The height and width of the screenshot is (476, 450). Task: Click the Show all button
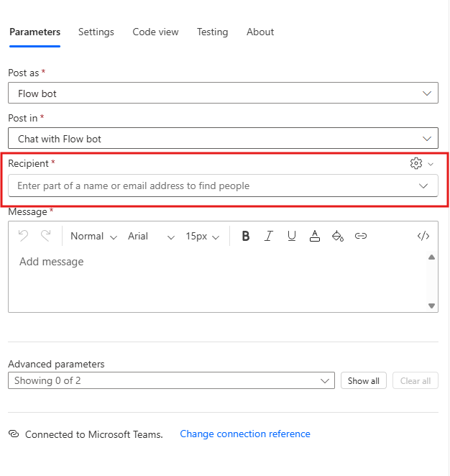pos(364,380)
